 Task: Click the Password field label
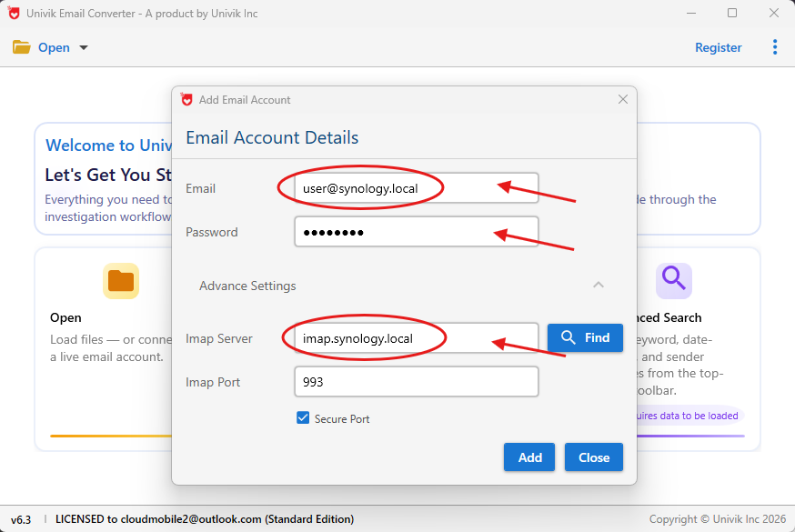point(211,232)
